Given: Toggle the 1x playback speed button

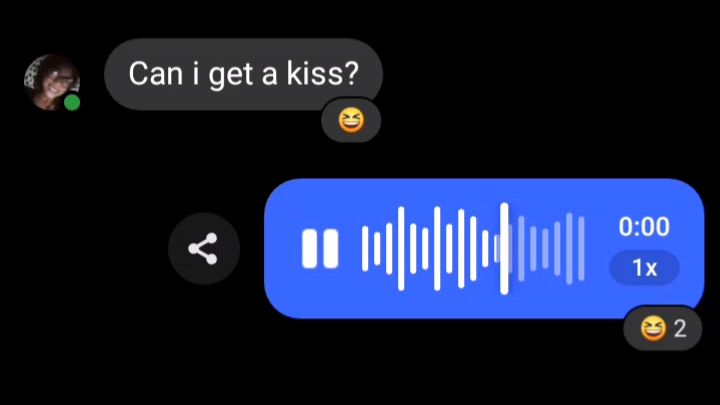Looking at the screenshot, I should click(x=644, y=268).
